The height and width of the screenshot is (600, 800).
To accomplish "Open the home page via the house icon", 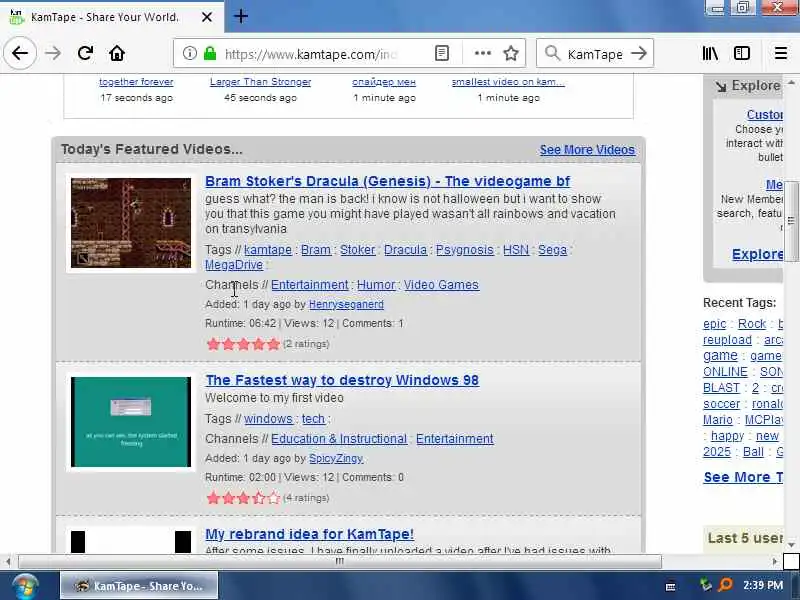I will pyautogui.click(x=117, y=53).
